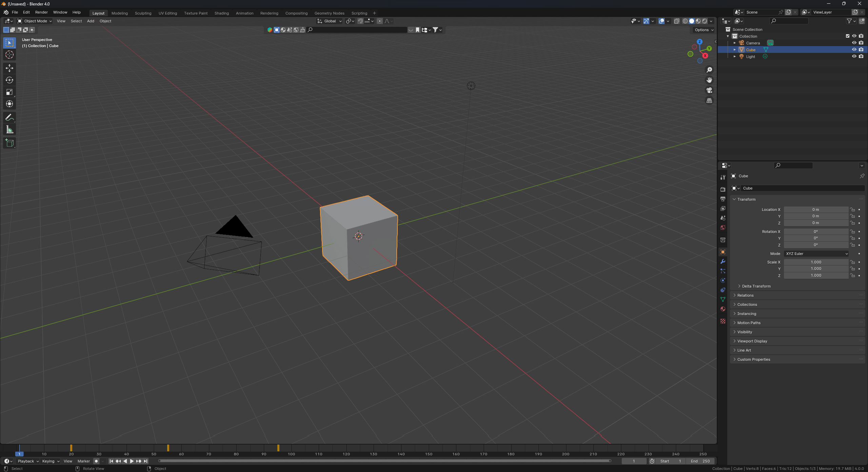The image size is (868, 472).
Task: Open the Object Mode dropdown
Action: (35, 21)
